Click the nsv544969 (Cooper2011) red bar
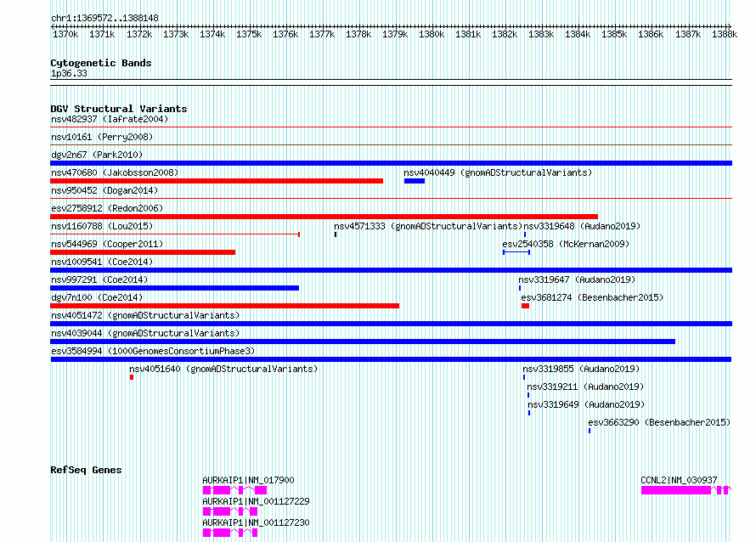The width and height of the screenshot is (756, 542). [x=143, y=252]
